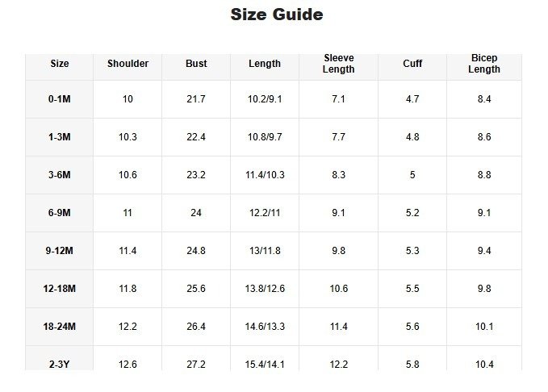Click the 0-1M size row label

point(60,99)
